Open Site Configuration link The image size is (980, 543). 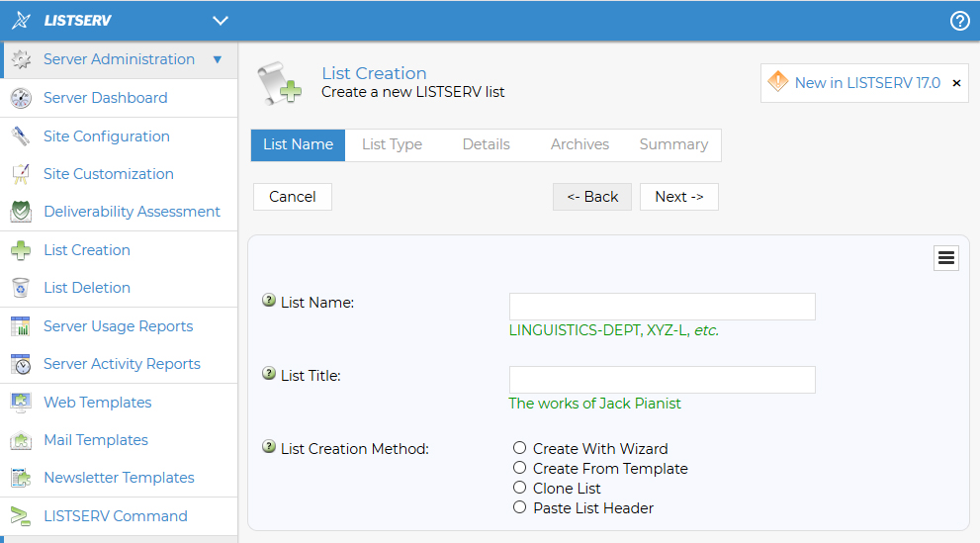107,136
